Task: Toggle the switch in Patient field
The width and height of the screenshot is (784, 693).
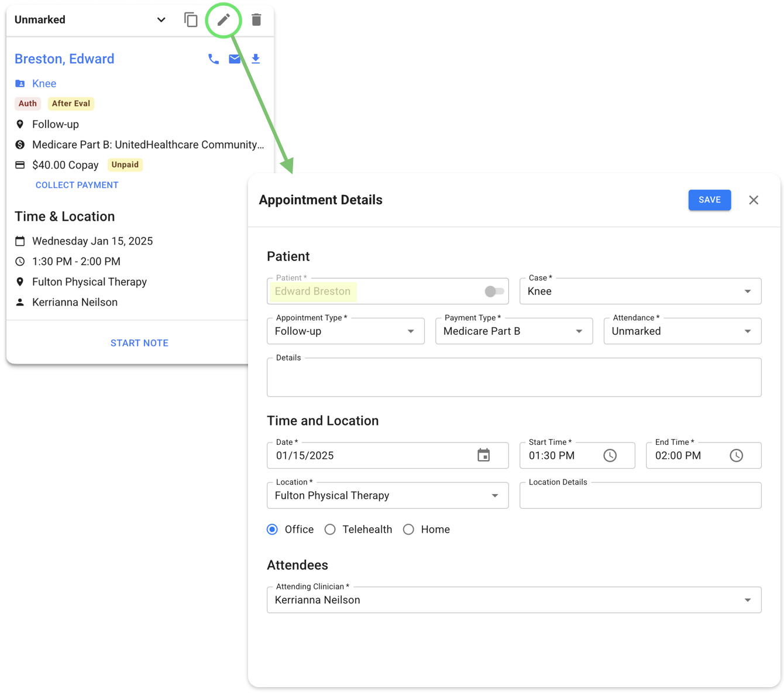Action: [x=494, y=291]
